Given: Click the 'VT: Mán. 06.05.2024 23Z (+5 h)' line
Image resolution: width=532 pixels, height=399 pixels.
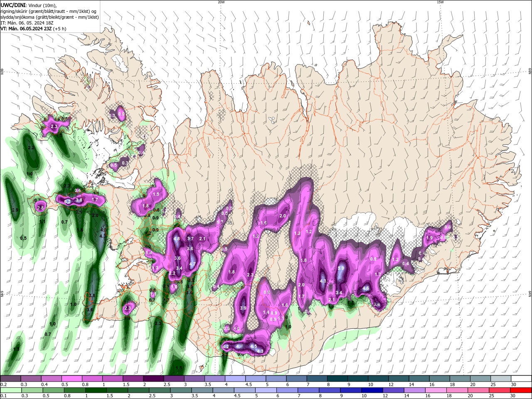Looking at the screenshot, I should point(33,29).
